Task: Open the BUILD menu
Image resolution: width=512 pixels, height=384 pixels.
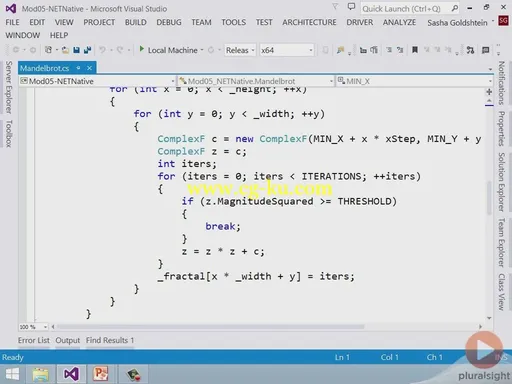Action: [x=136, y=22]
